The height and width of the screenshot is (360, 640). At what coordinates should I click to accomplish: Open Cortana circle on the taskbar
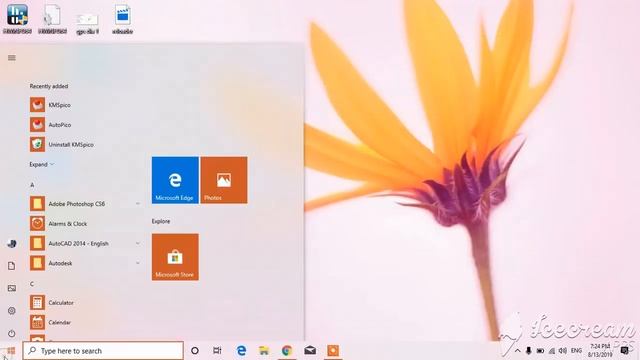(195, 351)
